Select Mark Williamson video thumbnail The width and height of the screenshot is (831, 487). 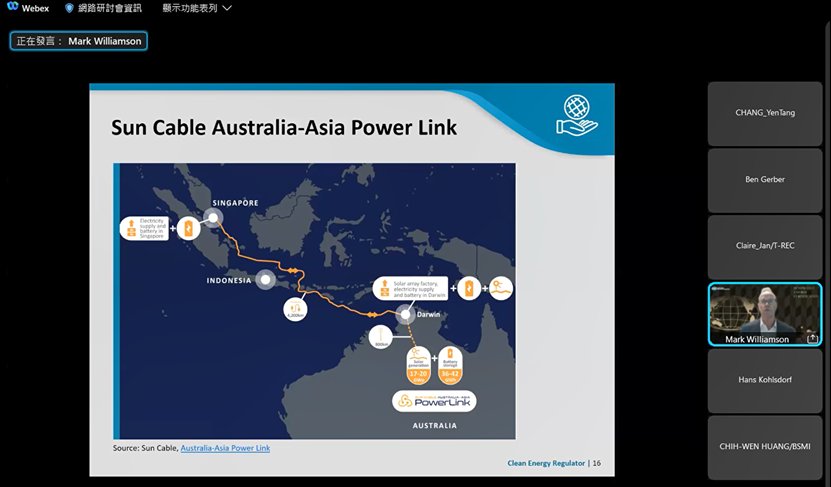pos(765,314)
